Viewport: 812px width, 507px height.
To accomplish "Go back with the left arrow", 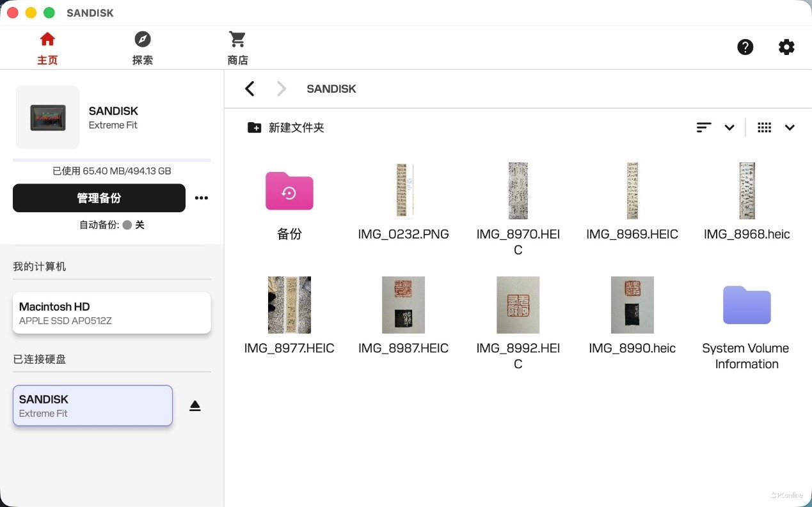I will tap(250, 89).
